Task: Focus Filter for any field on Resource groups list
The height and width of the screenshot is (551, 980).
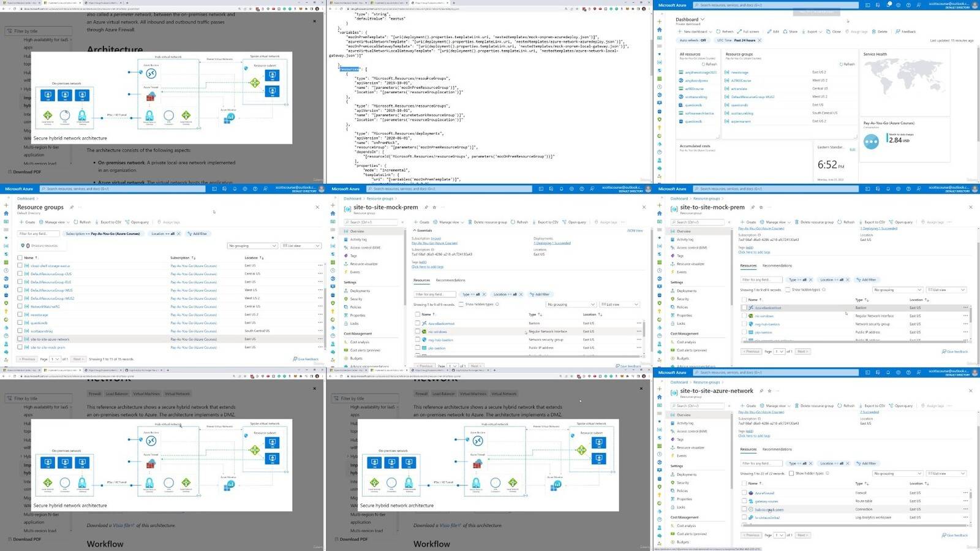Action: (x=39, y=234)
